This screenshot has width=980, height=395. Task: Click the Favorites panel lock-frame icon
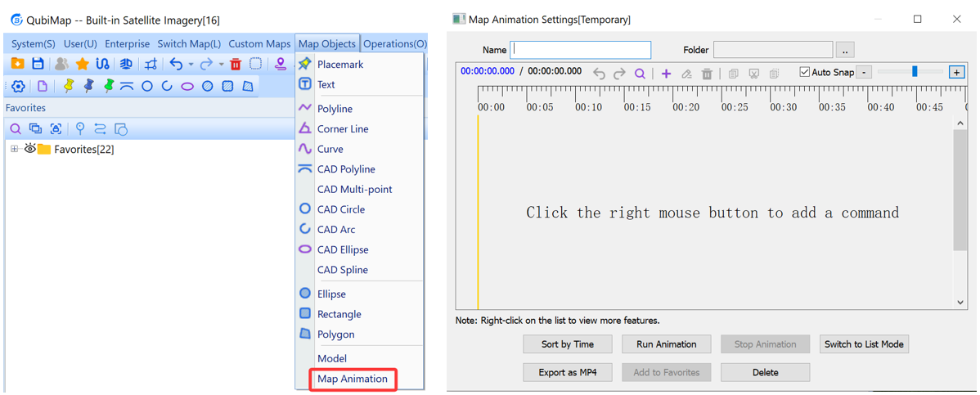click(56, 128)
